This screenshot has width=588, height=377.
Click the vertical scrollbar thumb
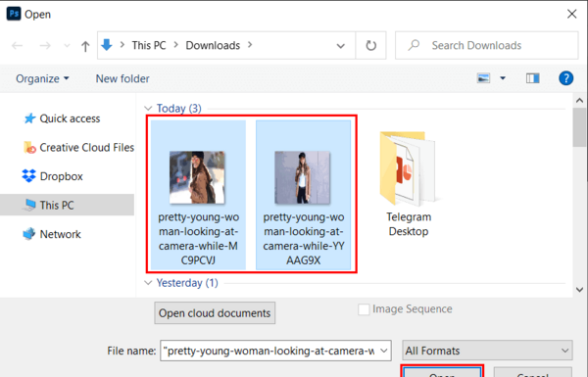click(x=580, y=127)
